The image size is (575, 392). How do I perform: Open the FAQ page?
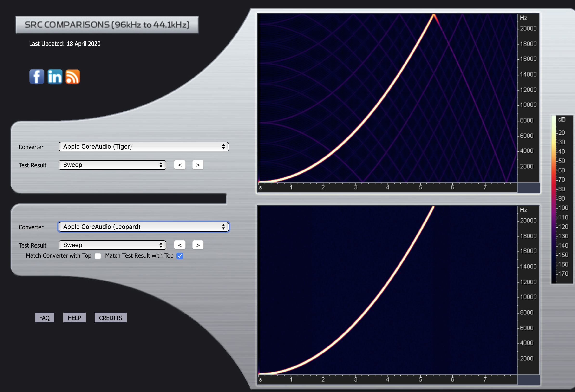click(x=45, y=318)
